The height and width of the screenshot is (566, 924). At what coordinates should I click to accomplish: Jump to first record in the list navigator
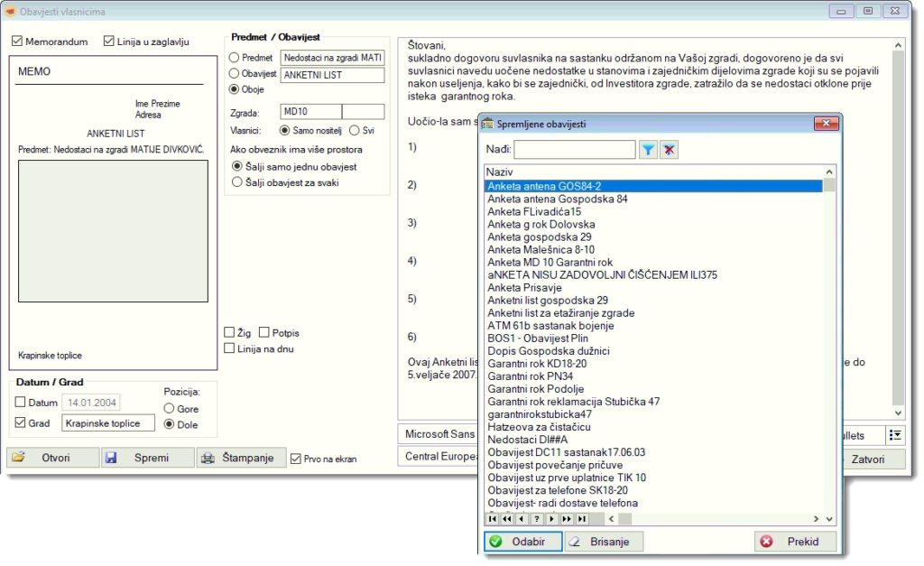492,519
